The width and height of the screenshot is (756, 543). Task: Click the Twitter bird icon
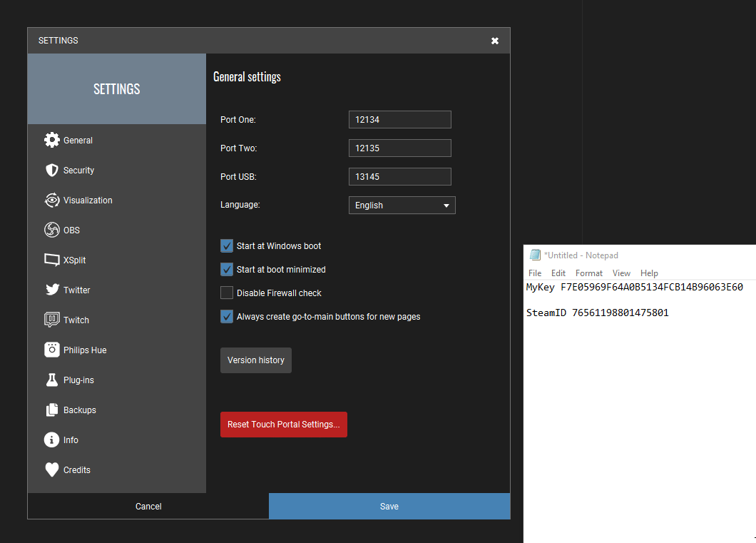[x=51, y=290]
